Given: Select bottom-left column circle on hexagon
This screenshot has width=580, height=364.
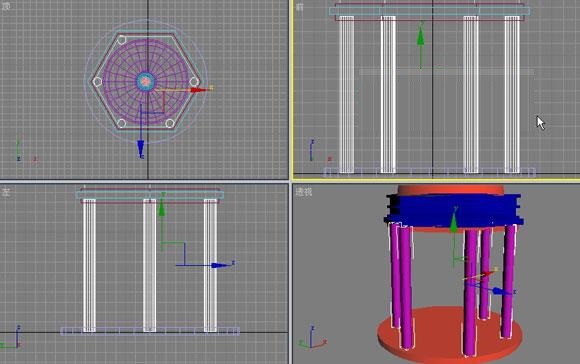Looking at the screenshot, I should (121, 123).
